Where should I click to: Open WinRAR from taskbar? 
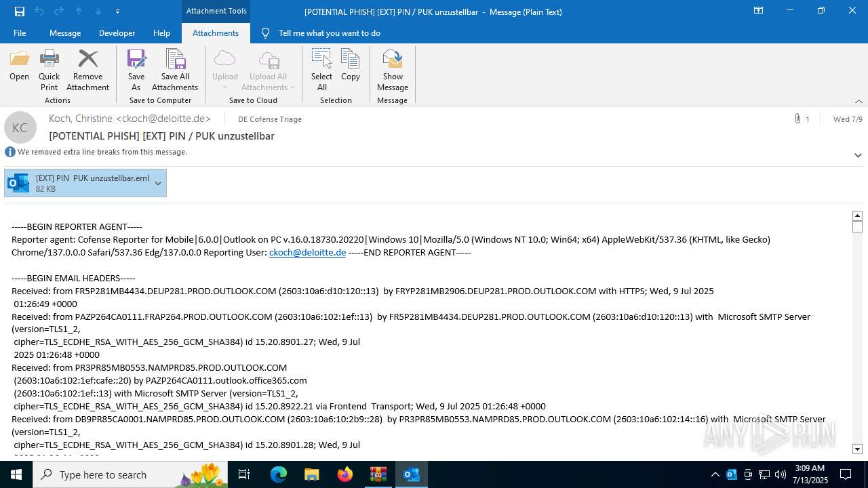click(x=378, y=474)
